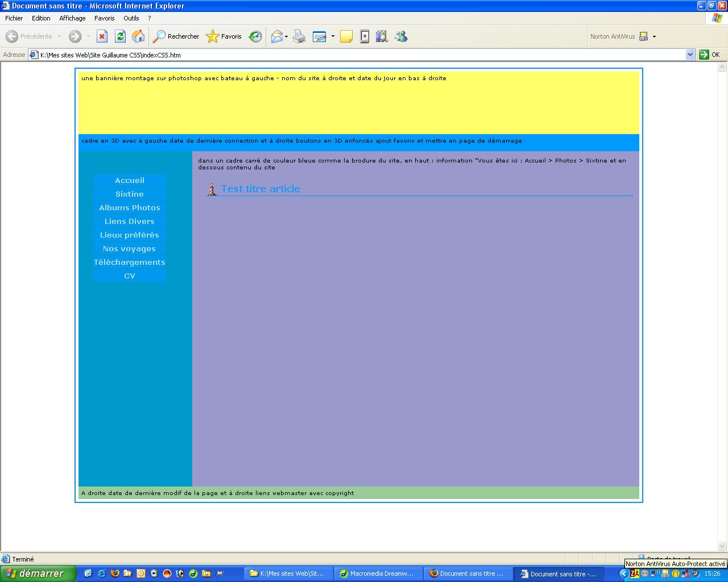Open the Rechercher search panel
The height and width of the screenshot is (582, 728).
(x=176, y=36)
